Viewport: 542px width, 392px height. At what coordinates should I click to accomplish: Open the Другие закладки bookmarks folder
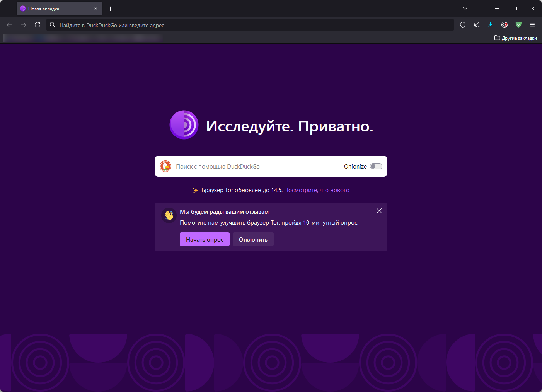pyautogui.click(x=516, y=38)
